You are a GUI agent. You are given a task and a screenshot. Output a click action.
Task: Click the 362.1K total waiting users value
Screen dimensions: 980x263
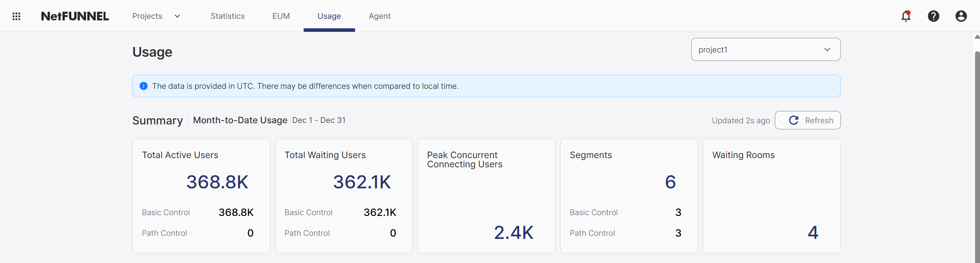(x=362, y=182)
